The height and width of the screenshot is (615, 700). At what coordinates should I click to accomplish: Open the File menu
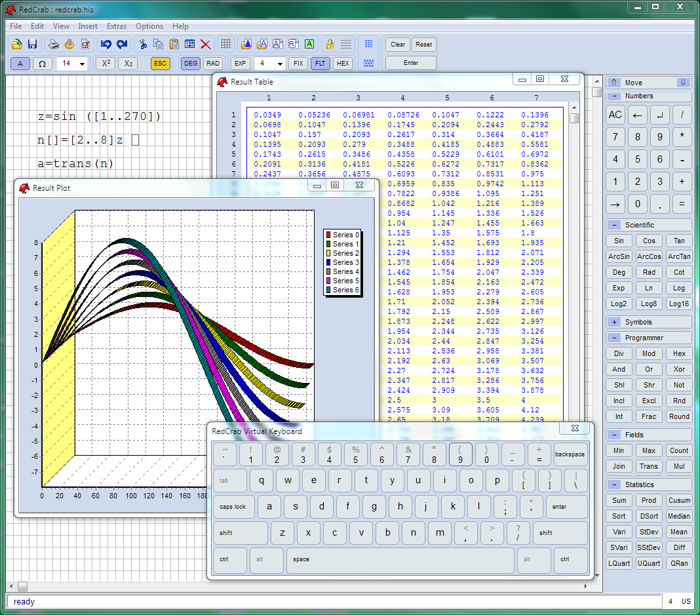pos(16,26)
